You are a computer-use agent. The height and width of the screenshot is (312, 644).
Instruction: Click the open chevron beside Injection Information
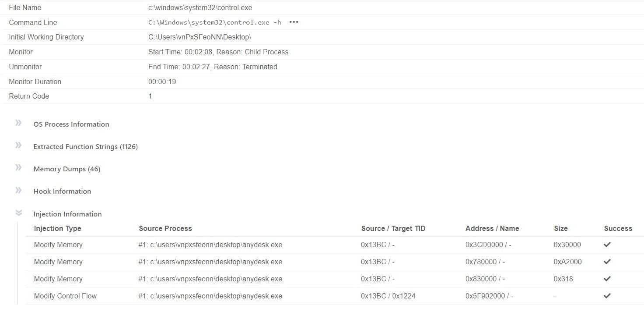(18, 212)
